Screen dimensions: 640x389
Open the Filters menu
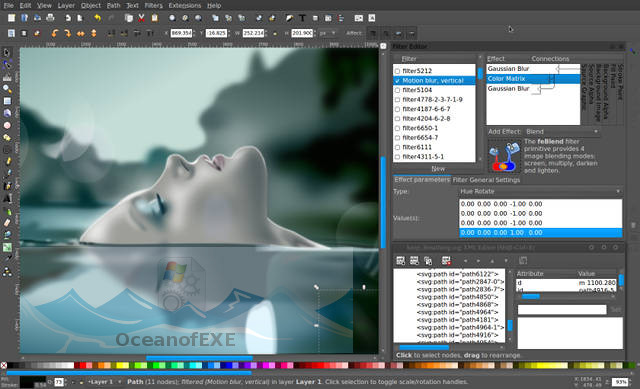153,5
